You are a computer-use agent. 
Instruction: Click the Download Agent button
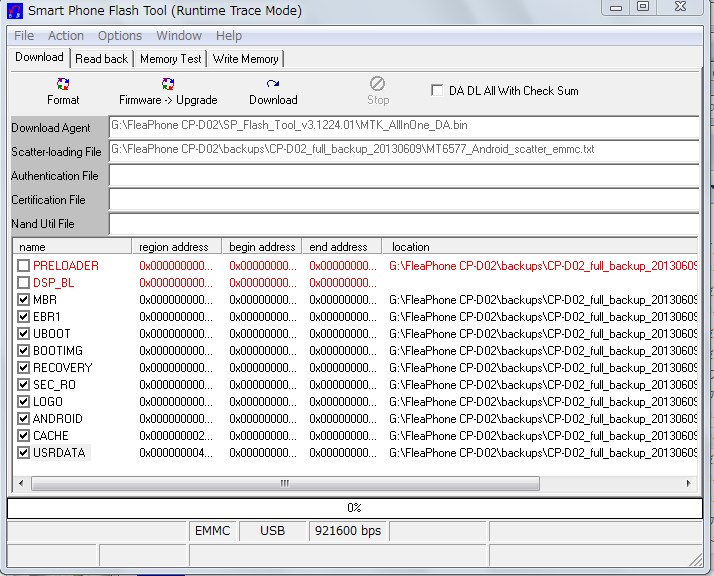(x=52, y=128)
